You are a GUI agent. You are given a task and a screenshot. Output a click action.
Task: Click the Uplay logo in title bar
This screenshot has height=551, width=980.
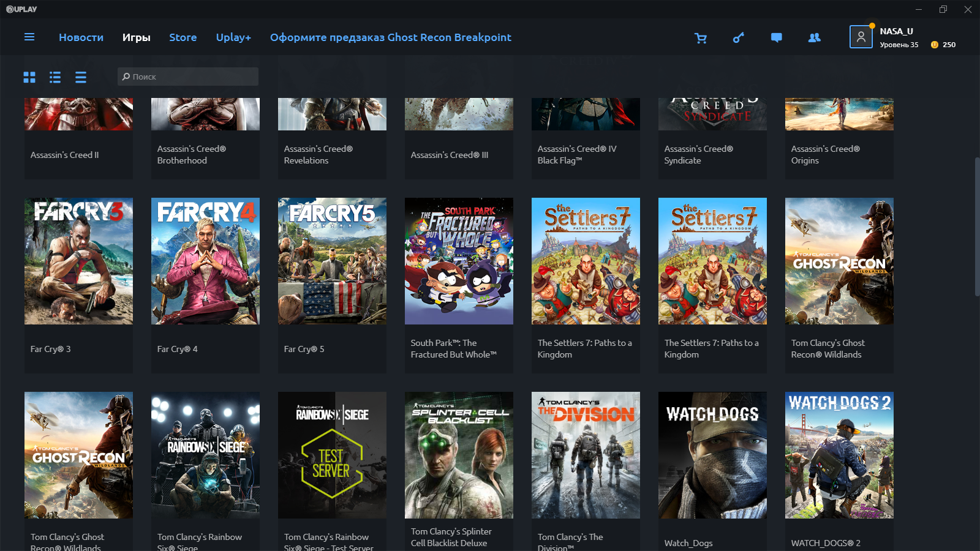point(21,9)
